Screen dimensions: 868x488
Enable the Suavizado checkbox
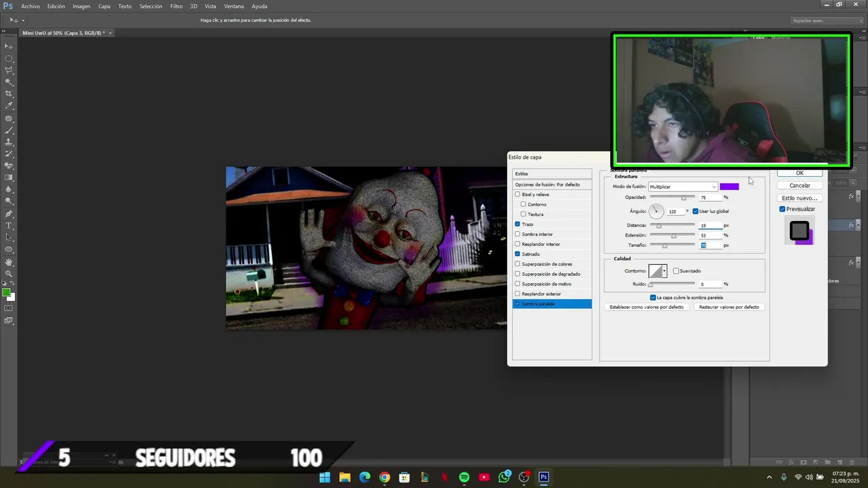(x=676, y=270)
